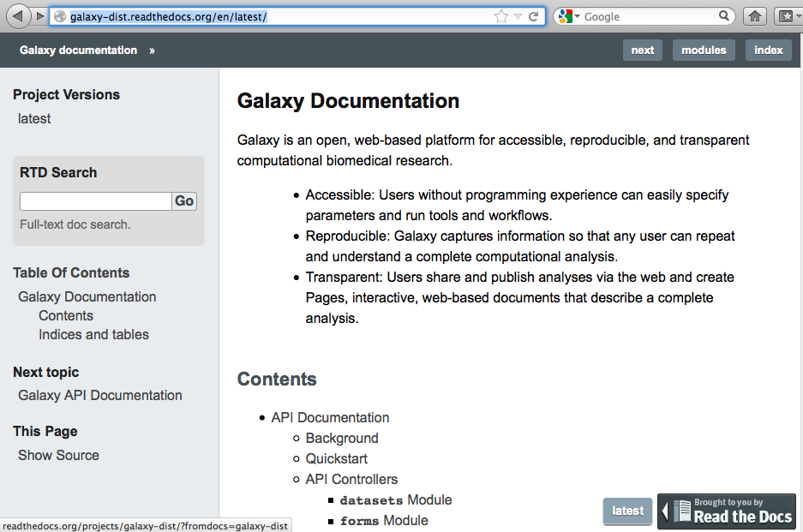Jump to Indices and tables

click(x=93, y=335)
